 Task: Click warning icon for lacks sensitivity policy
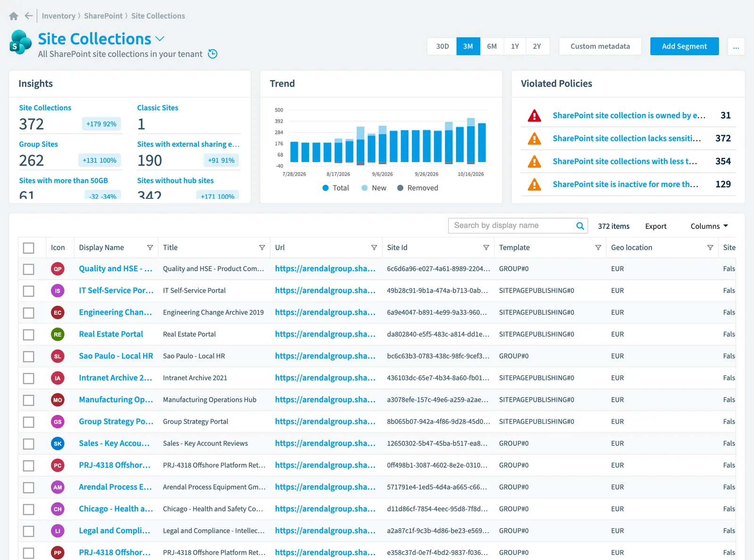click(534, 138)
